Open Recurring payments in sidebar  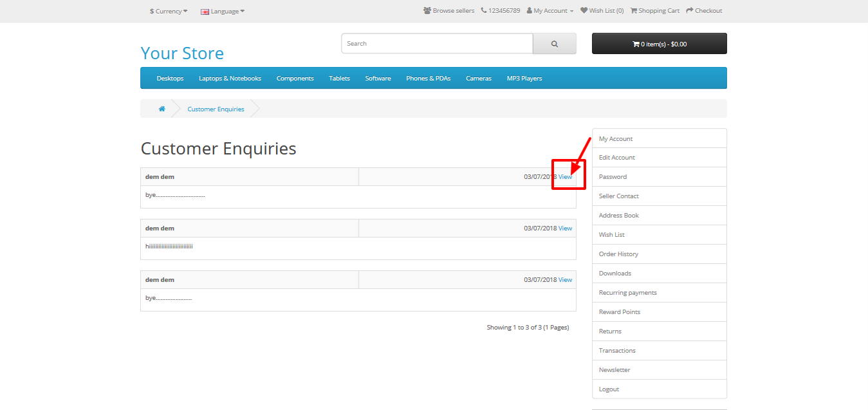(x=660, y=293)
